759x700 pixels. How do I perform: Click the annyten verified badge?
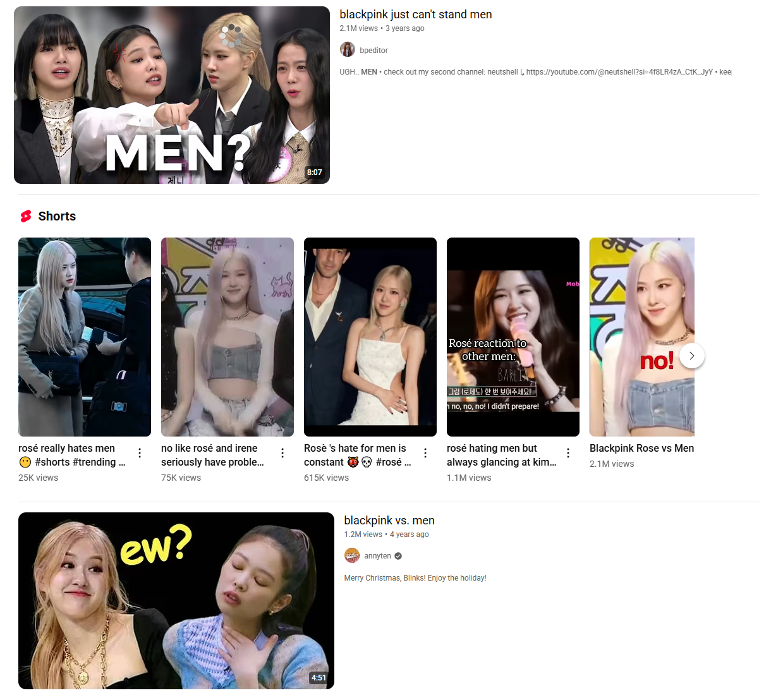tap(398, 556)
